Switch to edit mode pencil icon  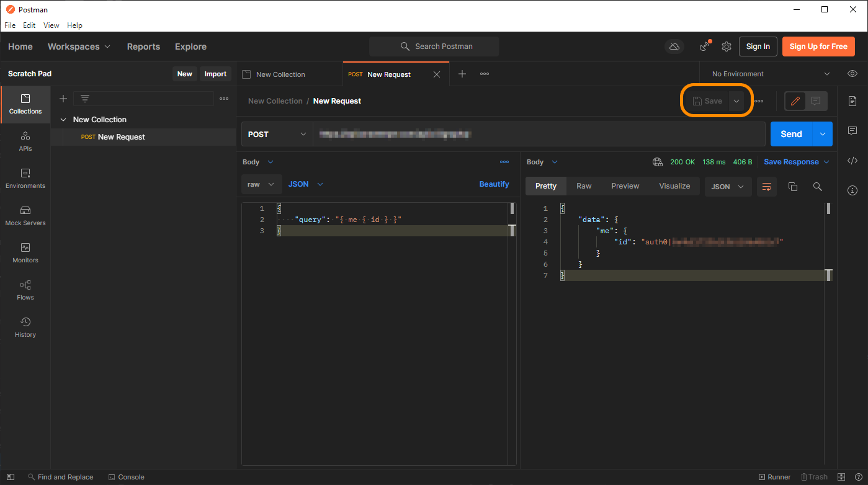click(795, 101)
